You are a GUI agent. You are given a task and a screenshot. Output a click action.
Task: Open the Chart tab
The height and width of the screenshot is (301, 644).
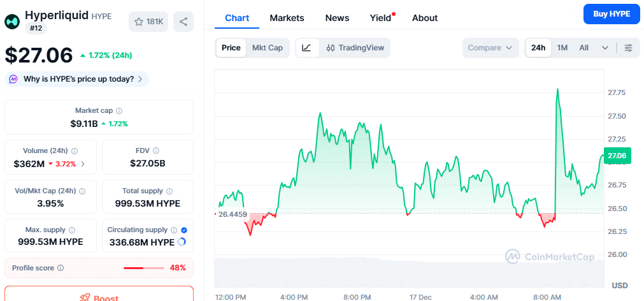[237, 18]
